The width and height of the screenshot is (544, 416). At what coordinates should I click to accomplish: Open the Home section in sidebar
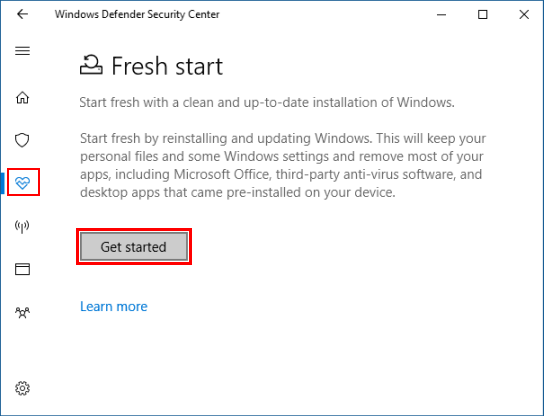click(x=23, y=97)
